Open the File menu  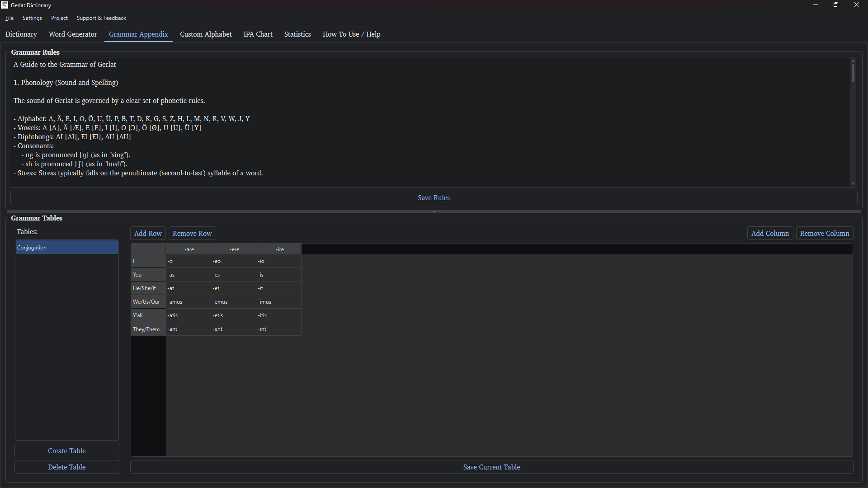coord(9,18)
